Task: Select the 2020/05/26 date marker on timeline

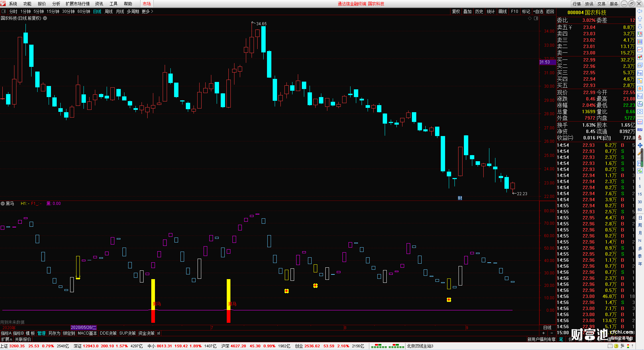Action: (84, 327)
